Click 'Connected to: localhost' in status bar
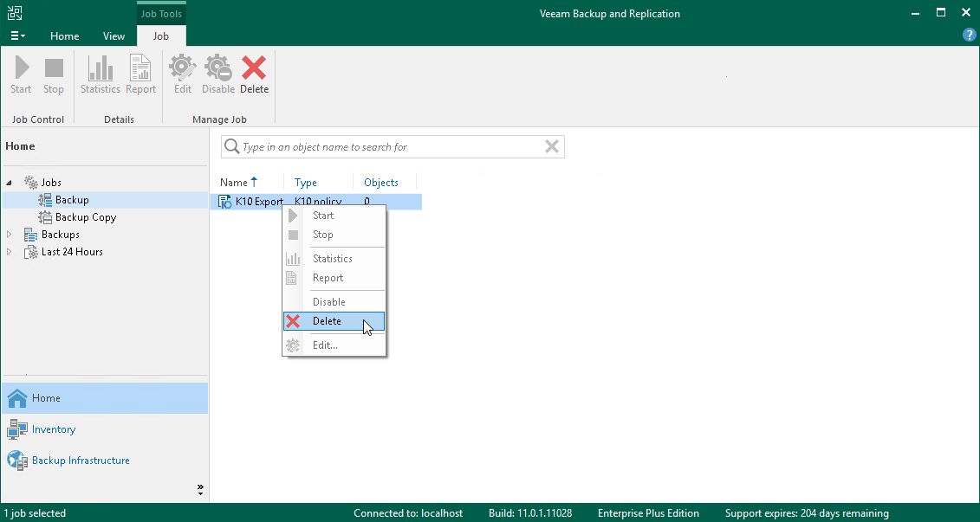Image resolution: width=980 pixels, height=522 pixels. (x=408, y=513)
